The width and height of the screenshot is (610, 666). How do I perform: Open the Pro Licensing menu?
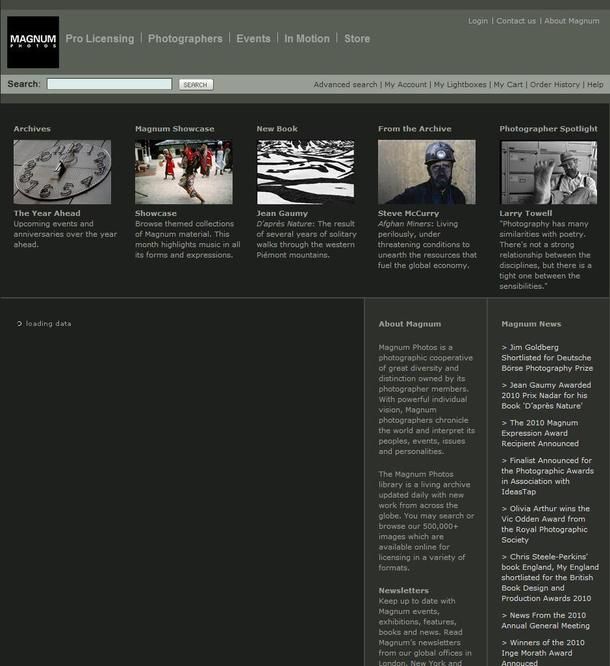click(x=100, y=39)
